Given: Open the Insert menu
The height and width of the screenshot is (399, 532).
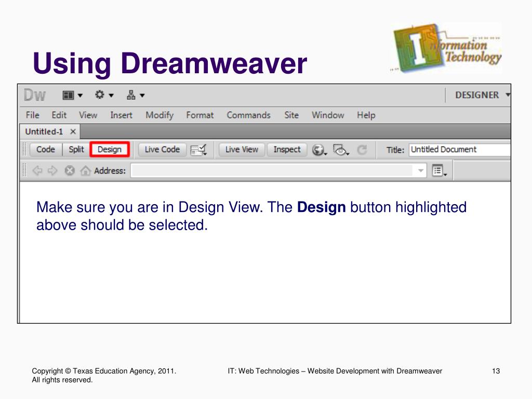Looking at the screenshot, I should point(121,115).
